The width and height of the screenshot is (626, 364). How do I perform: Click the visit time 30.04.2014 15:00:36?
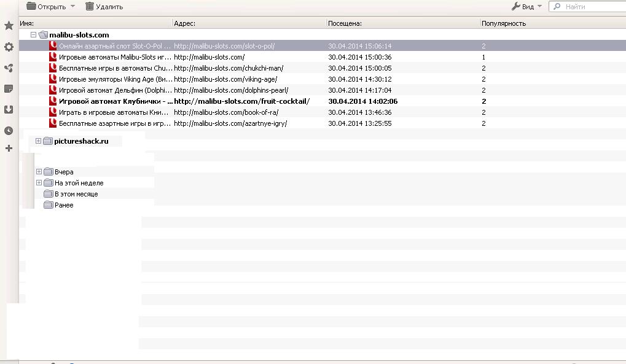pos(360,57)
